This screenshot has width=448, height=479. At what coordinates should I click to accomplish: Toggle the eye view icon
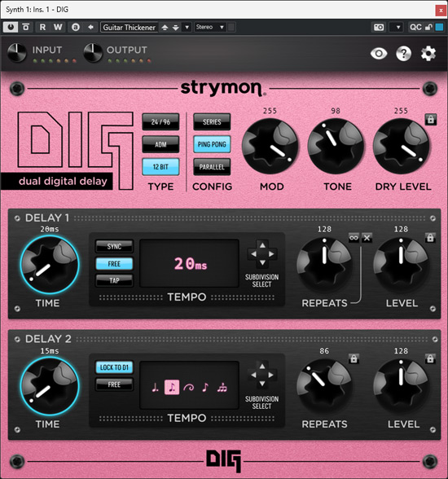[379, 54]
